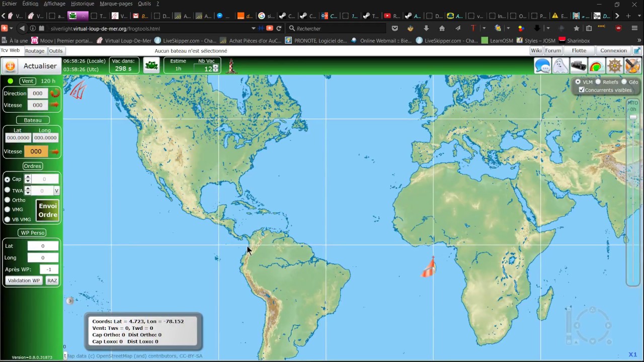Click the red sail logo on the map
The width and height of the screenshot is (644, 362).
[78, 90]
